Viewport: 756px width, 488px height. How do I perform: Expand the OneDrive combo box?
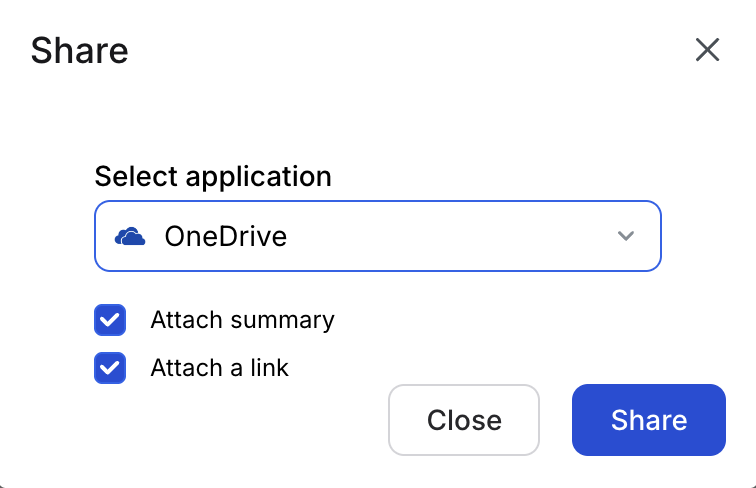(x=378, y=236)
